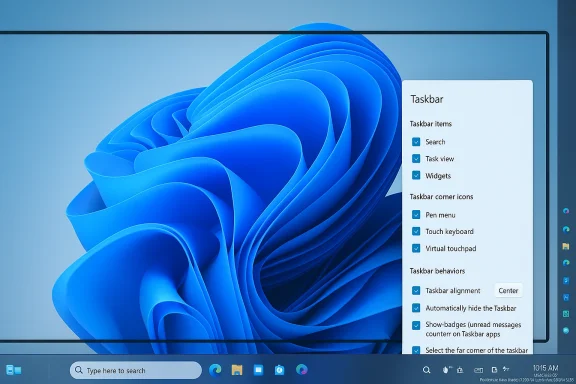576x384 pixels.
Task: Disable the Pen menu corner icon
Action: pos(416,215)
